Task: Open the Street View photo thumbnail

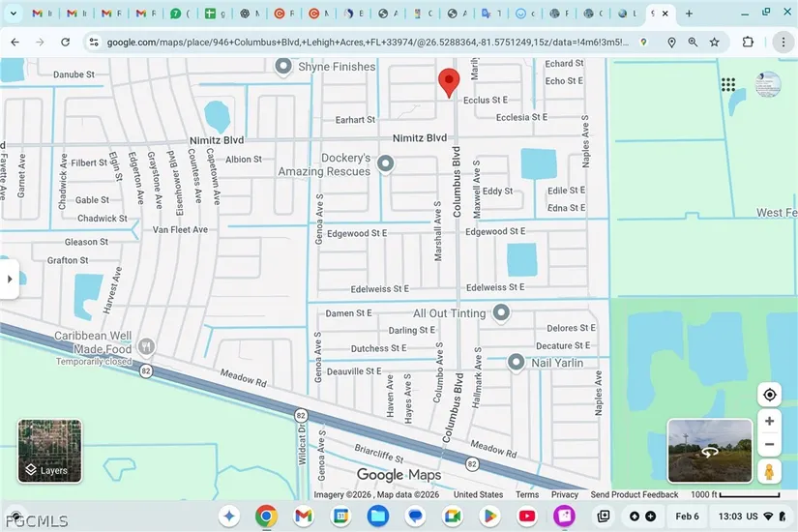Action: pyautogui.click(x=710, y=451)
